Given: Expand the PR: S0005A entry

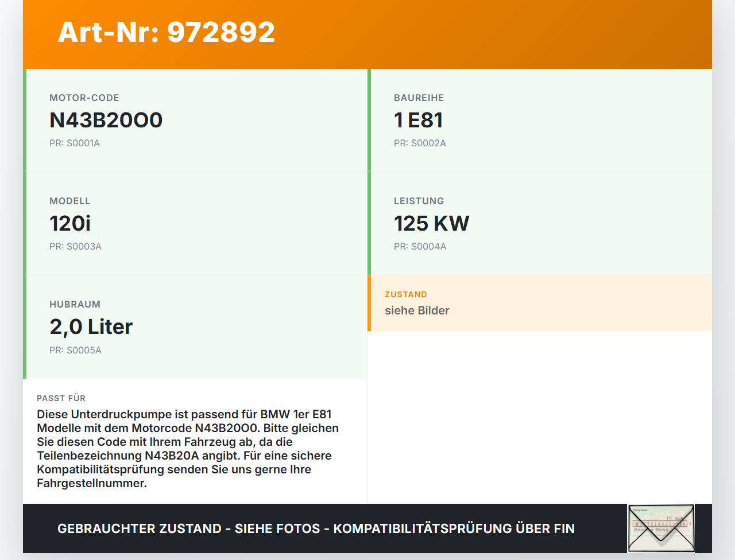Looking at the screenshot, I should tap(75, 349).
